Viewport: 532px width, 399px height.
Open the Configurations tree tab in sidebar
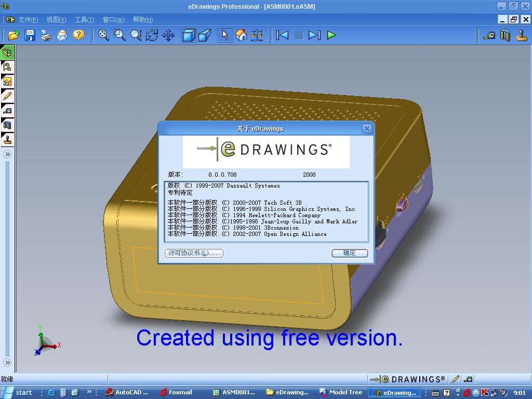(x=7, y=67)
